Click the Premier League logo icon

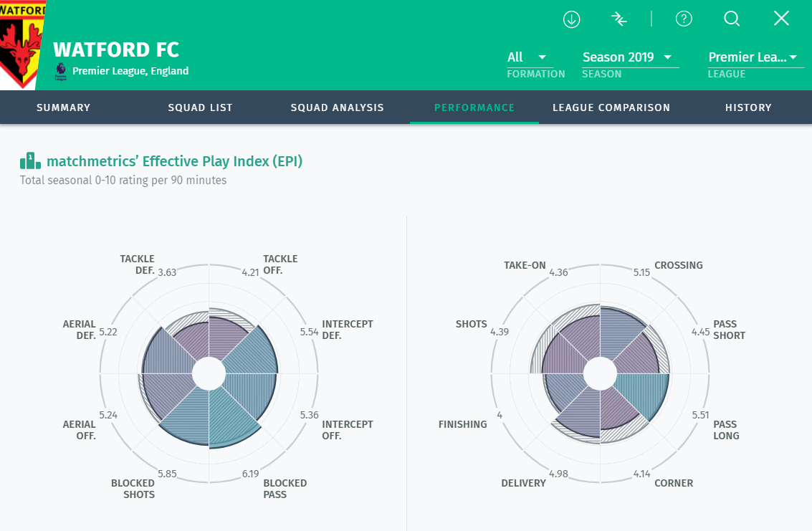pos(61,72)
